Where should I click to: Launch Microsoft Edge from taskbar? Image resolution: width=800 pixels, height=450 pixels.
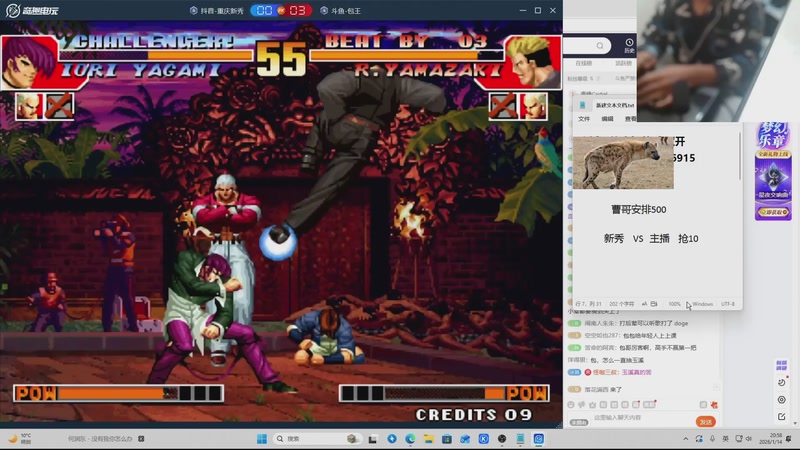point(410,439)
